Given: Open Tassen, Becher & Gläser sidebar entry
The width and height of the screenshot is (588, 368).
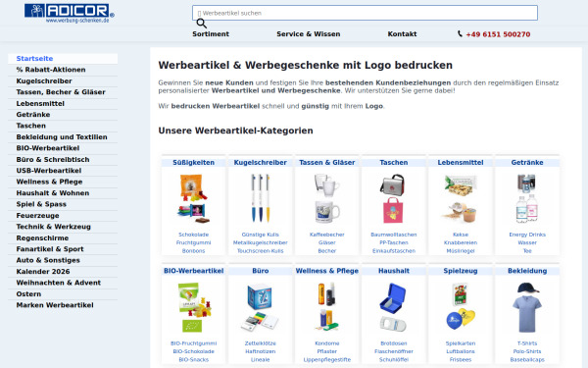Looking at the screenshot, I should click(63, 92).
